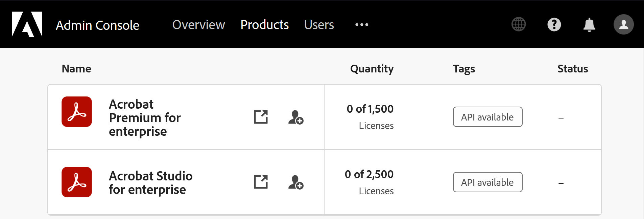Open the user profile avatar

tap(623, 24)
